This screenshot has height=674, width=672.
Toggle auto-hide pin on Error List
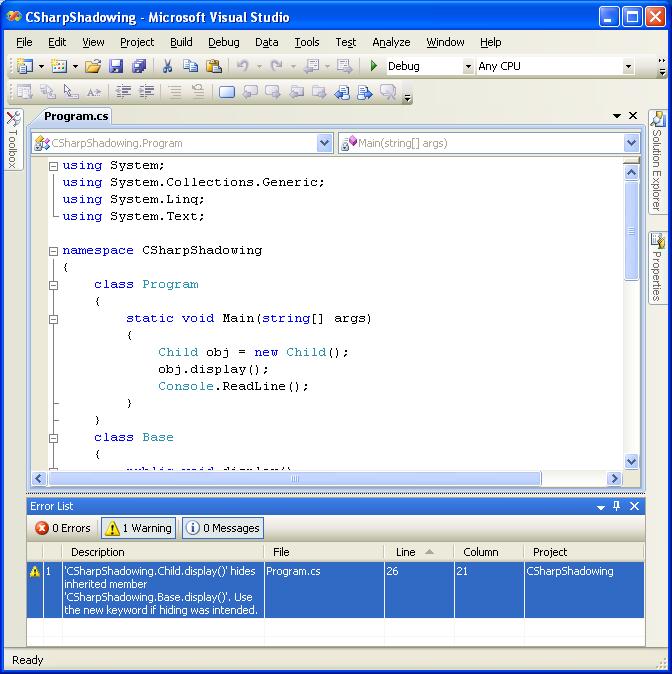pos(617,506)
